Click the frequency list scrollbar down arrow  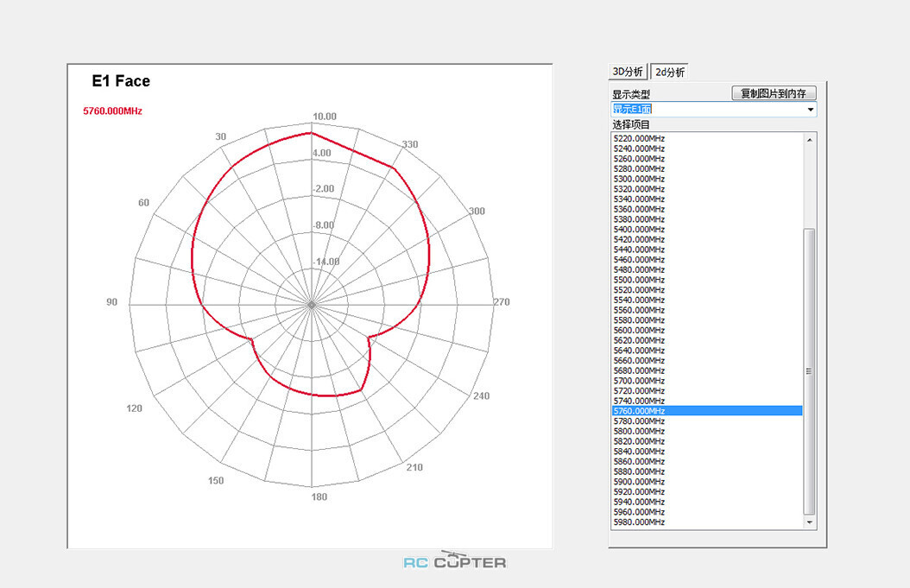810,522
